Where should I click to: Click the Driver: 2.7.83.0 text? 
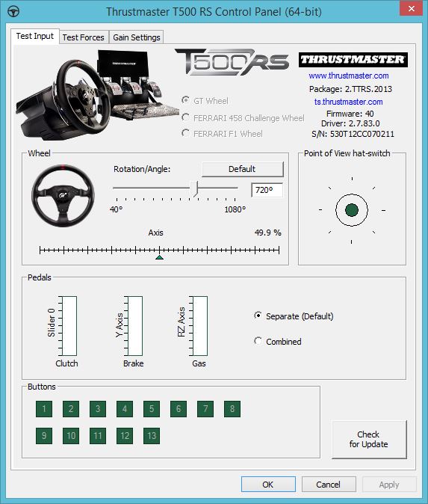tap(350, 123)
